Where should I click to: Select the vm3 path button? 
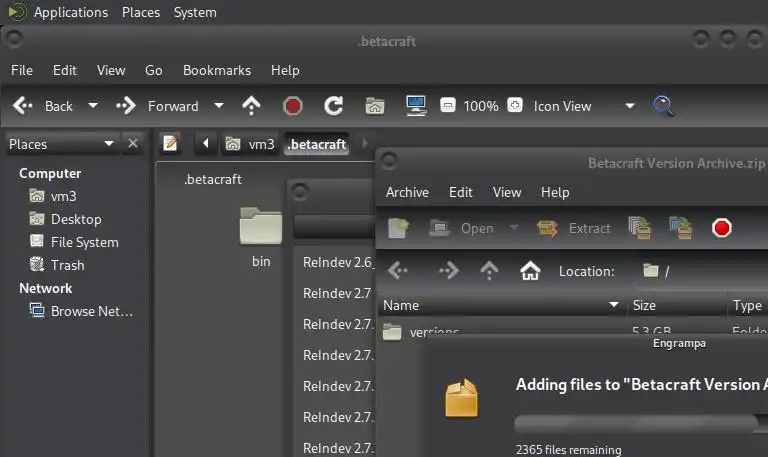click(250, 144)
